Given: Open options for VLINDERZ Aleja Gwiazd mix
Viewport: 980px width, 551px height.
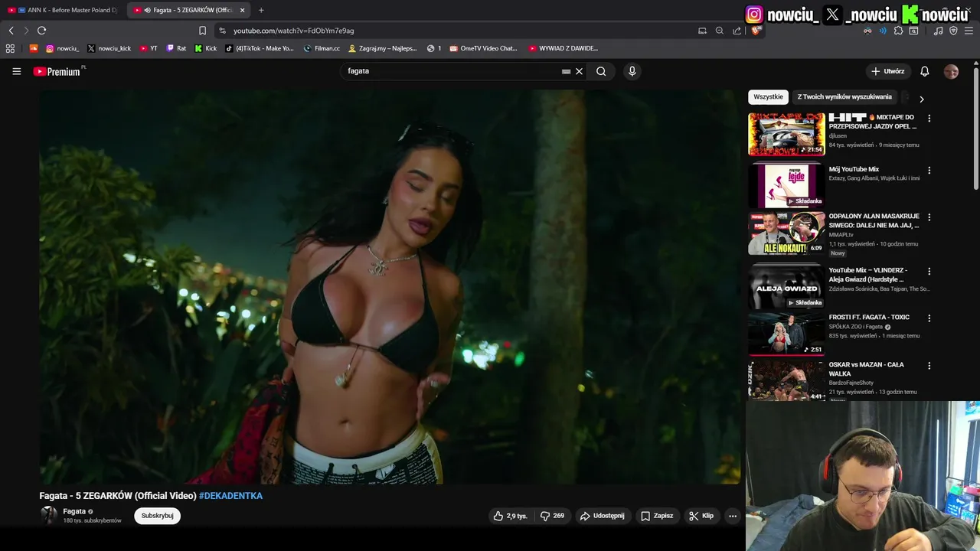Looking at the screenshot, I should tap(929, 272).
